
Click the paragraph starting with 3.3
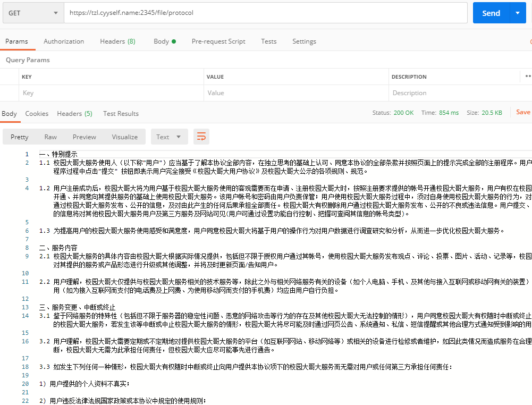(246, 367)
